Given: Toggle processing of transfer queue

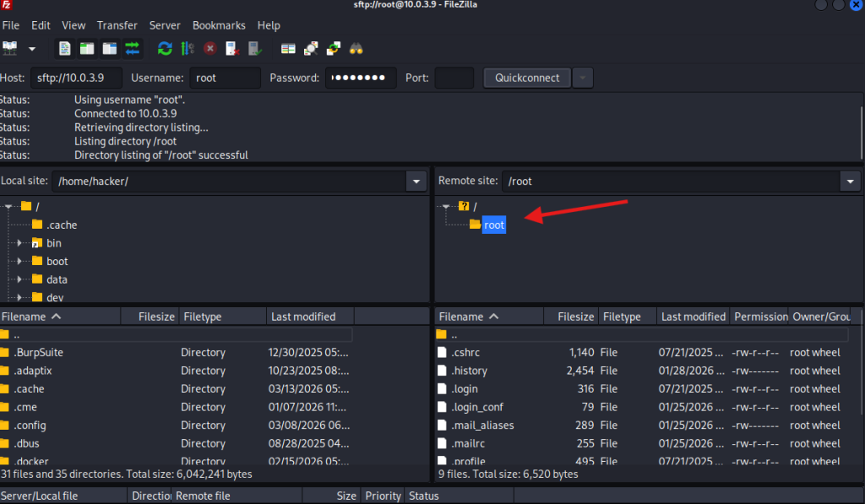Looking at the screenshot, I should pyautogui.click(x=188, y=48).
